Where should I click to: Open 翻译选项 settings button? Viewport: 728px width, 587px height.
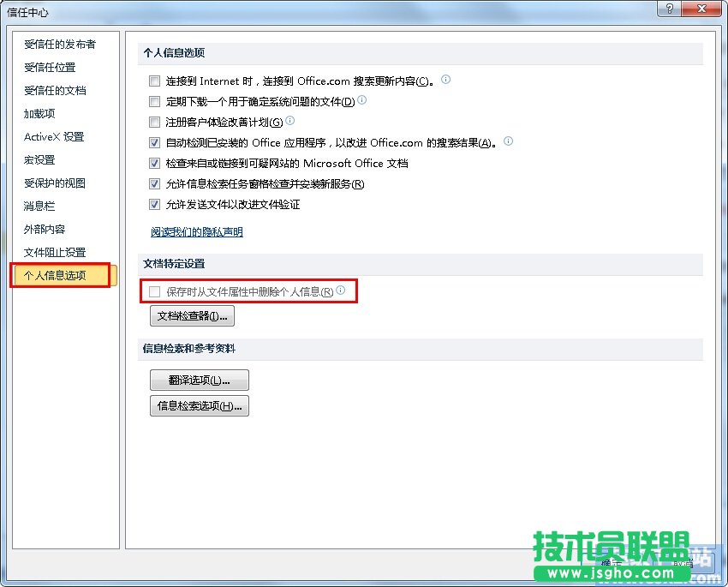tap(199, 380)
